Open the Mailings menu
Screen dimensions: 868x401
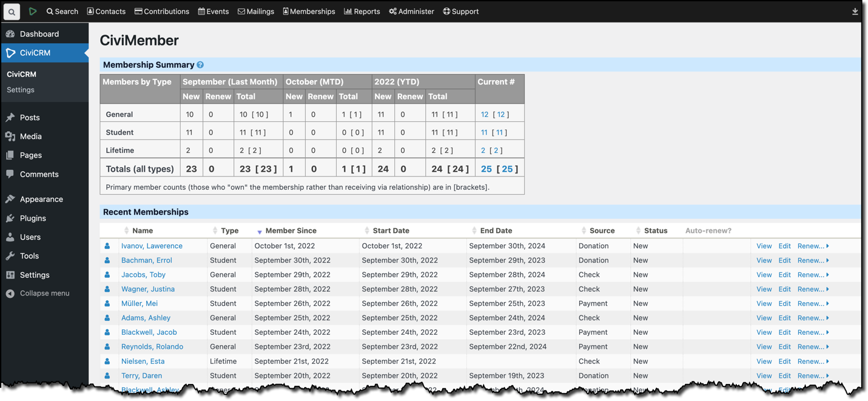[x=256, y=12]
